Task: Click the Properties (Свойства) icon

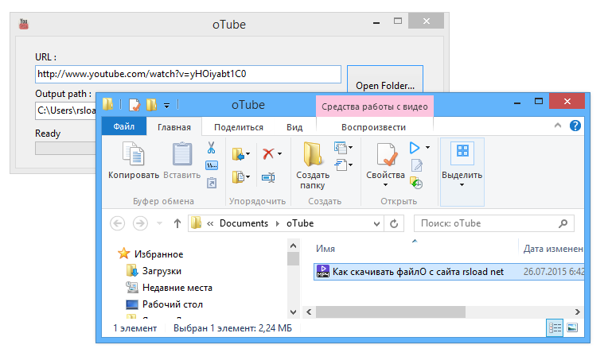Action: pyautogui.click(x=386, y=155)
